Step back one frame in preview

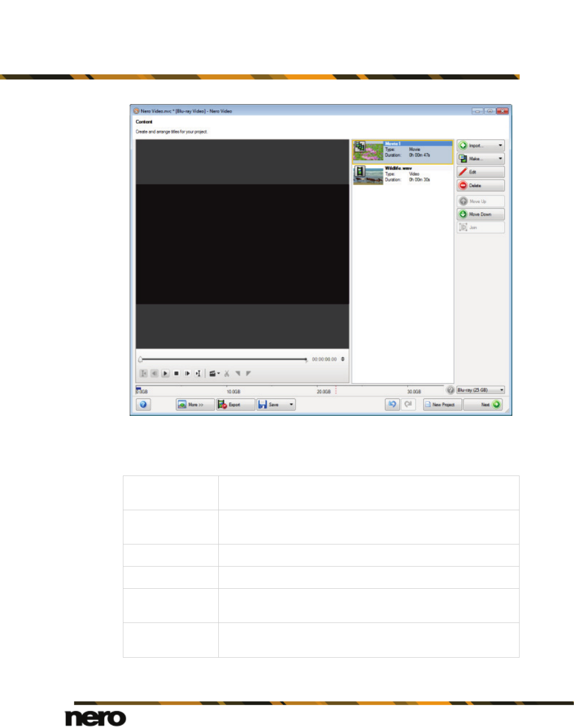coord(154,373)
